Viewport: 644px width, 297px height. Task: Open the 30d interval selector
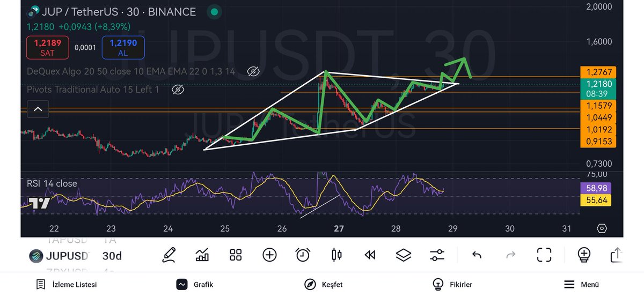112,256
